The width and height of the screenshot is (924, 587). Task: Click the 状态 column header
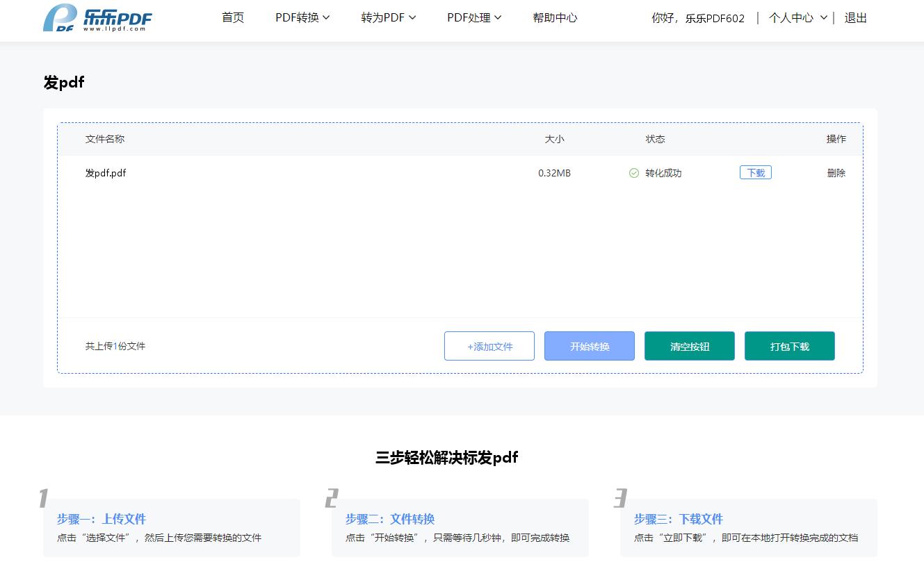pyautogui.click(x=655, y=139)
